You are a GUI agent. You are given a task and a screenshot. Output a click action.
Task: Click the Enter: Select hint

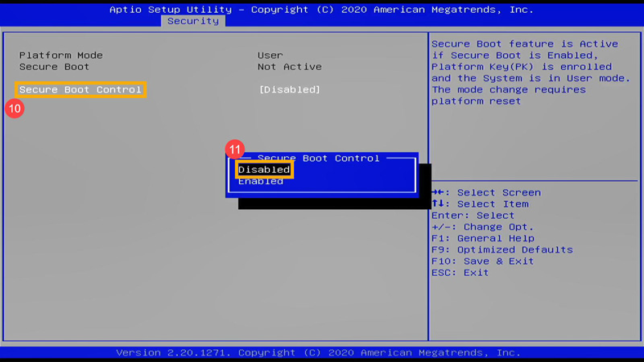coord(473,216)
